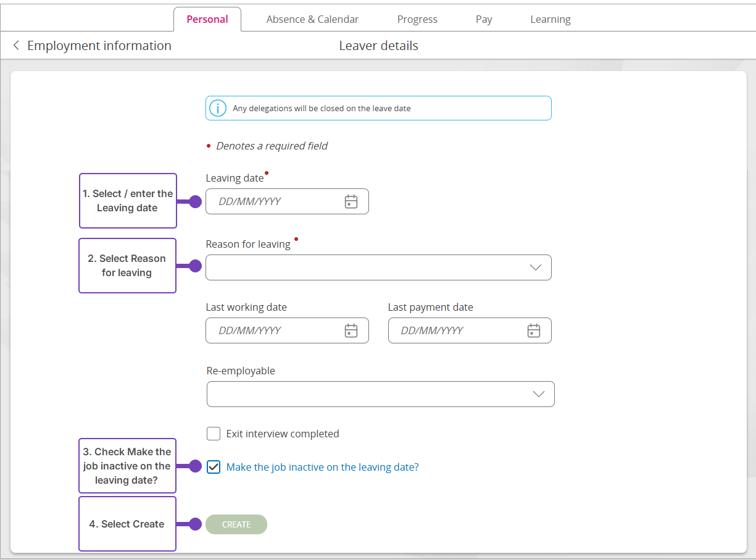
Task: Switch to the Absence & Calendar tab
Action: (312, 19)
